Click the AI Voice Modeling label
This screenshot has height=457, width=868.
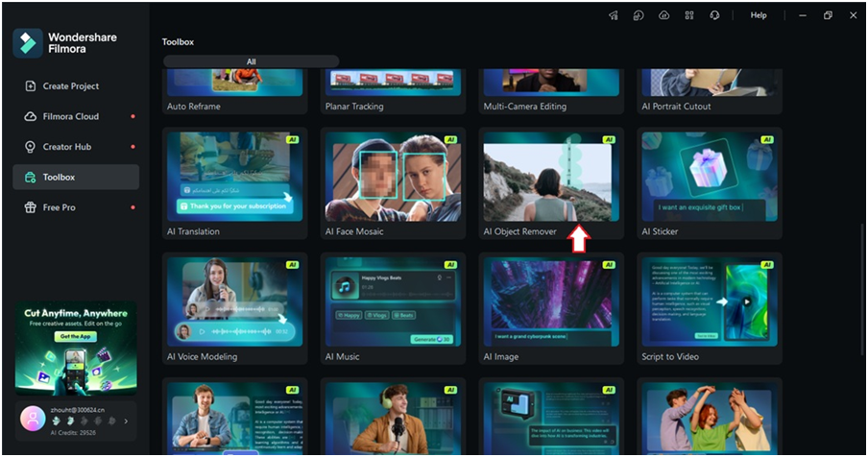(x=202, y=357)
